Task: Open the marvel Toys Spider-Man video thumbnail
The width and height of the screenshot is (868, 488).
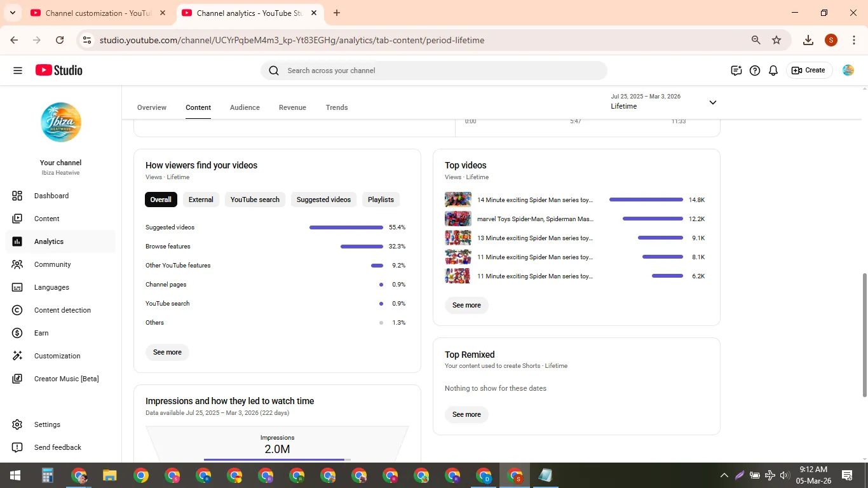Action: click(458, 219)
